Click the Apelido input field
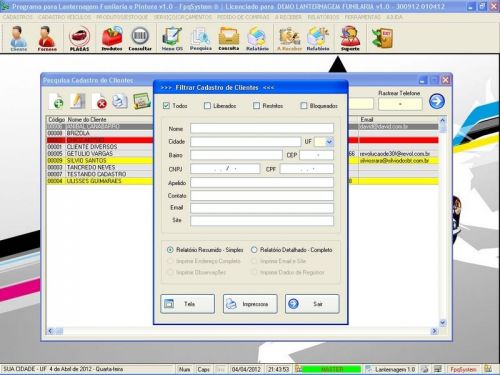Image resolution: width=500 pixels, height=375 pixels. tap(262, 182)
